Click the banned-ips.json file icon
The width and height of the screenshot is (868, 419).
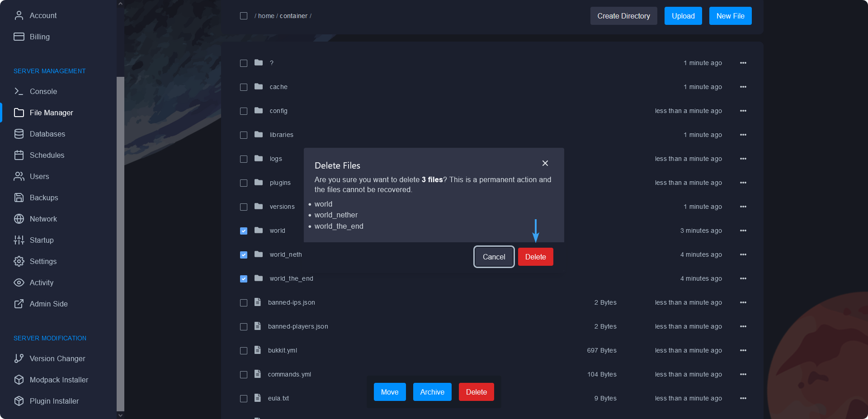(x=258, y=302)
